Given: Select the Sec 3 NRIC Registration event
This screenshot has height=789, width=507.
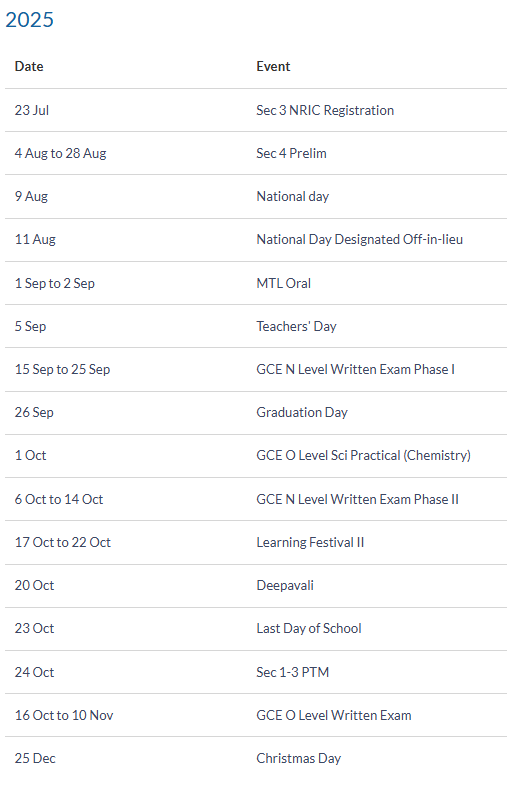Looking at the screenshot, I should point(325,110).
